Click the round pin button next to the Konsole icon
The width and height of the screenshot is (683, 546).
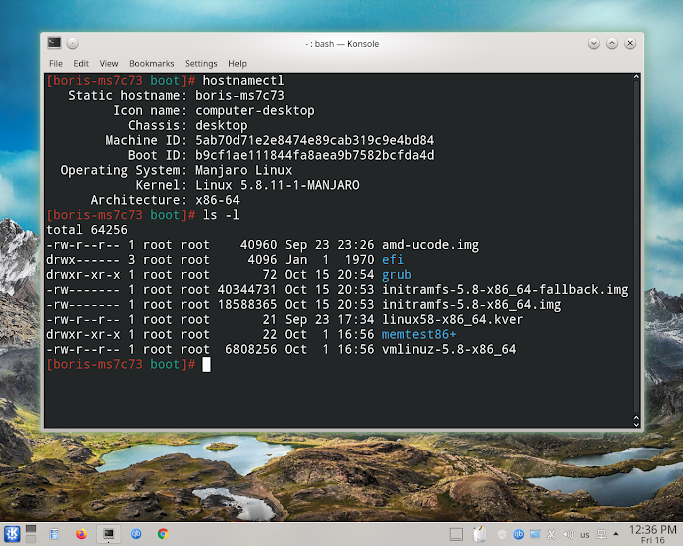click(73, 43)
